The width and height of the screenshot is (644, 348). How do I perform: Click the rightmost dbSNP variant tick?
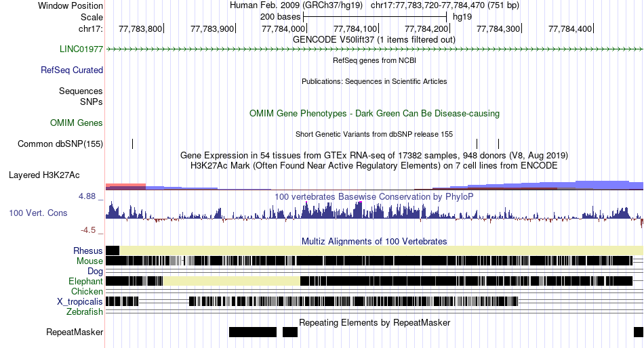[499, 144]
